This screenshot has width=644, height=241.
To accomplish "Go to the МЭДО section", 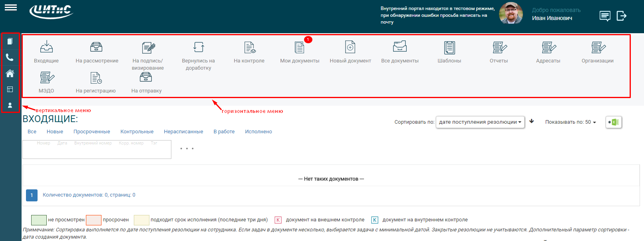I will coord(47,78).
